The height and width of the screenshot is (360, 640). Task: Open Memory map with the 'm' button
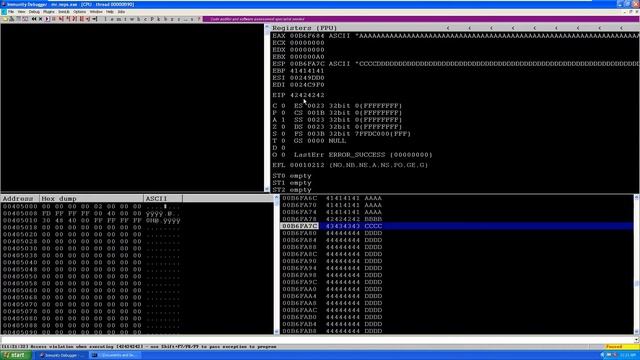(118, 19)
